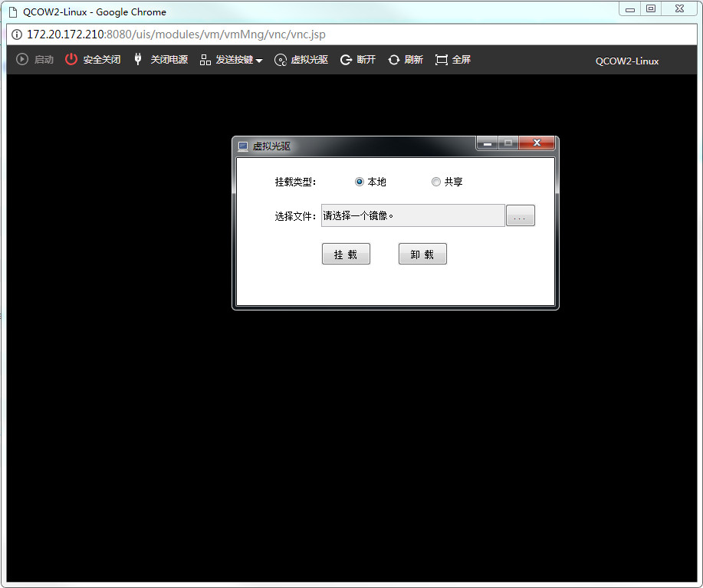Viewport: 703px width, 588px height.
Task: Click the 全屏 toolbar label
Action: [x=462, y=60]
